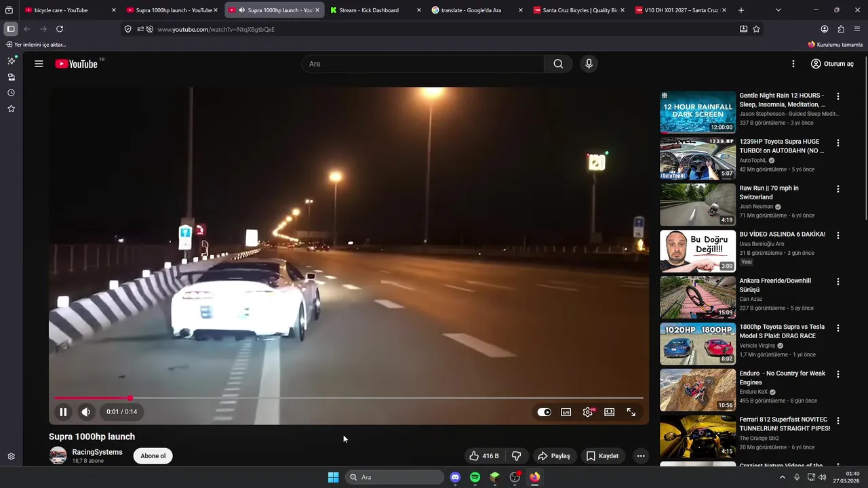This screenshot has height=488, width=868.
Task: Open options for 1239HP Toyota Supra video
Action: coord(837,143)
